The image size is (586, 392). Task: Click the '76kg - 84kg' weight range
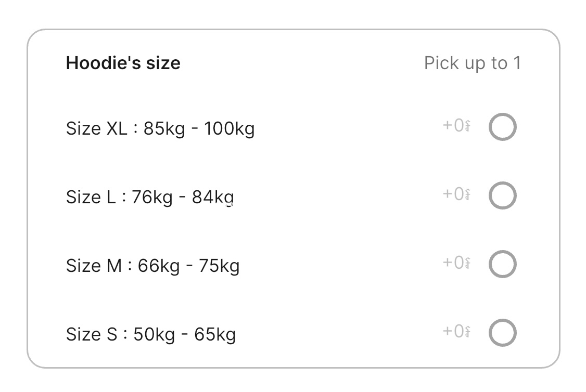(x=183, y=197)
